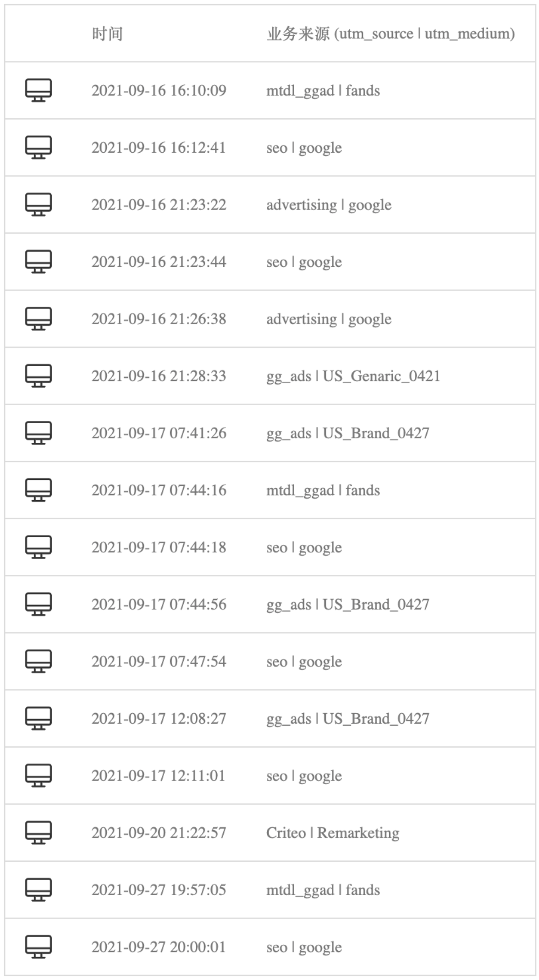The image size is (539, 980).
Task: Click gg_ads | US_Brand_0427 at 12:08:27 row
Action: [x=348, y=719]
